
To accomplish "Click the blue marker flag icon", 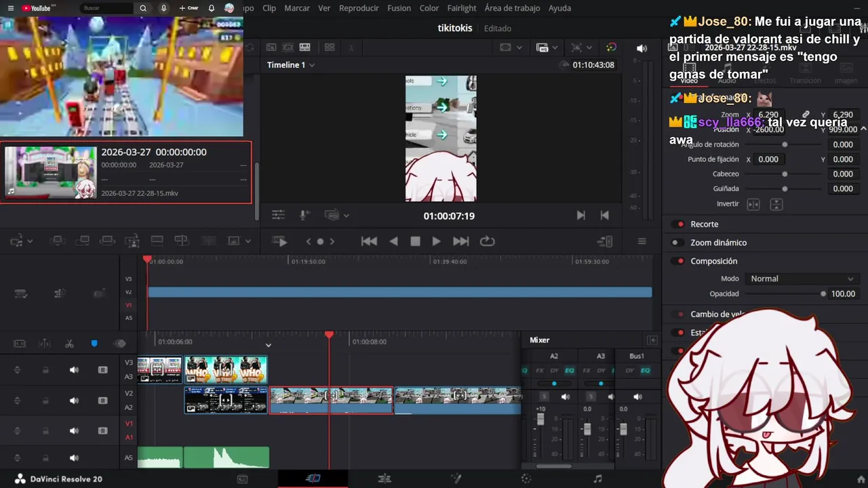I will click(94, 344).
